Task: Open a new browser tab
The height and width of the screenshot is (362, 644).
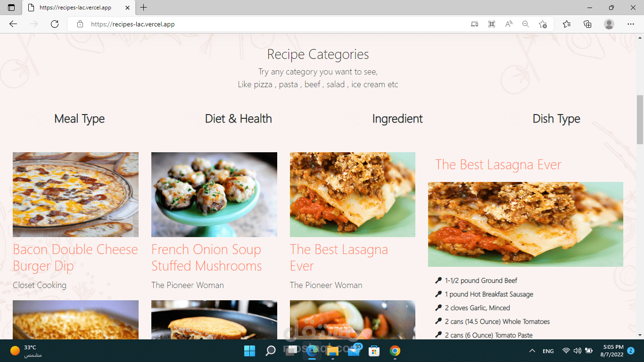Action: 144,8
